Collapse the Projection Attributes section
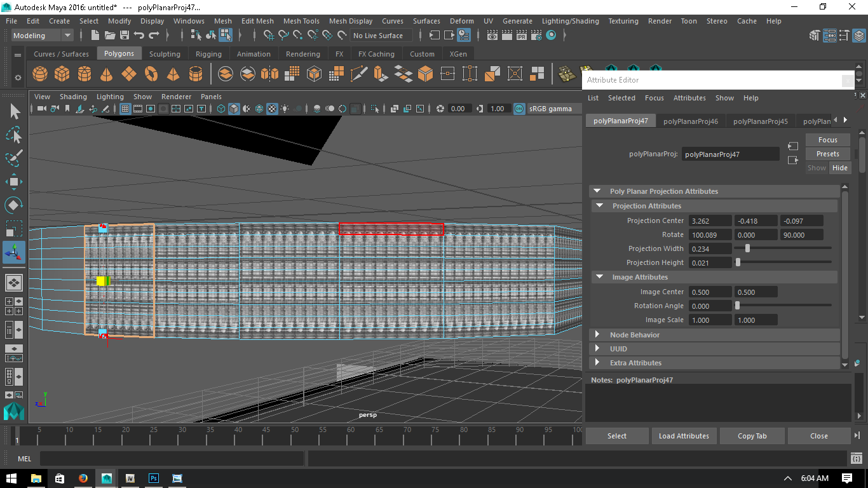The width and height of the screenshot is (868, 488). click(x=599, y=206)
